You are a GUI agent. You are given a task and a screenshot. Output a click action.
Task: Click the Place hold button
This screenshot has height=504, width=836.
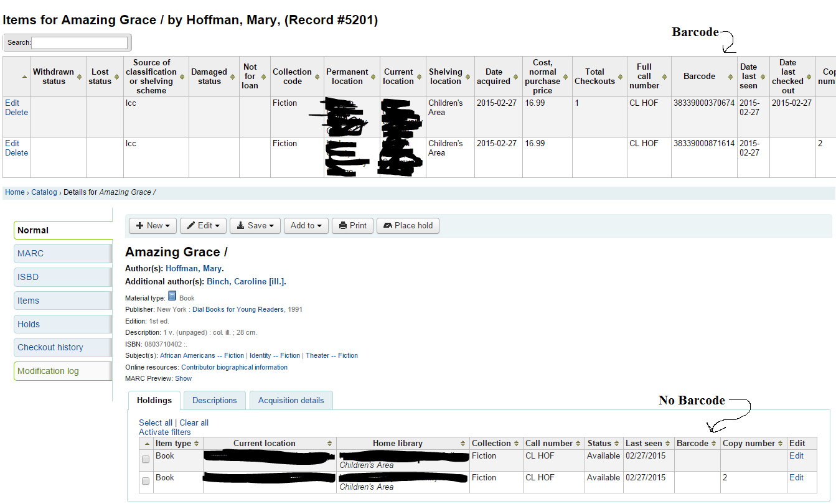click(x=408, y=226)
